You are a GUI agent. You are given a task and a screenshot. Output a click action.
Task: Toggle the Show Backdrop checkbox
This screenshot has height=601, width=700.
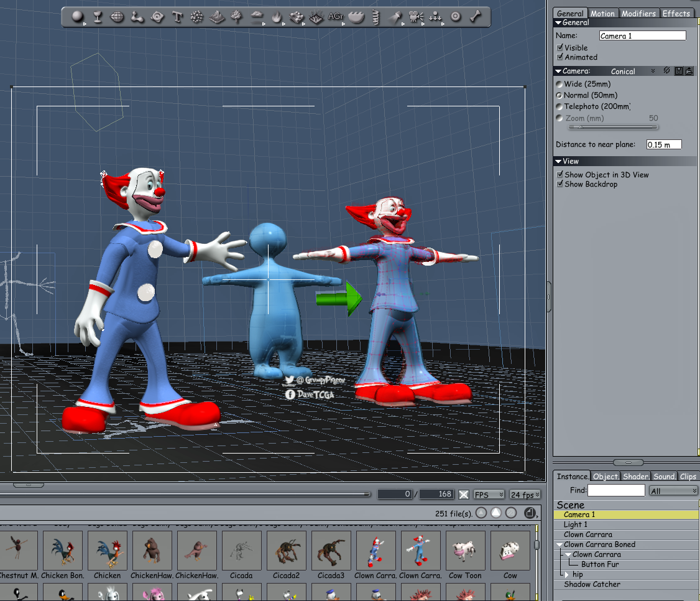(x=560, y=184)
